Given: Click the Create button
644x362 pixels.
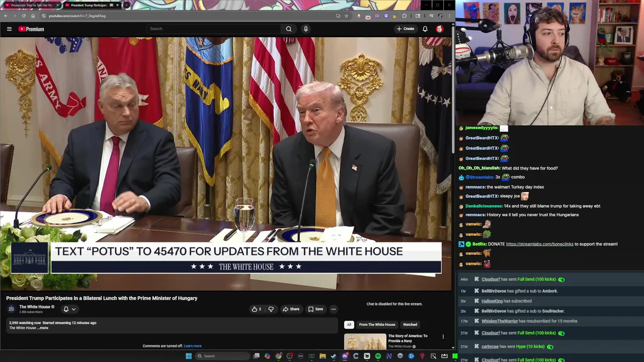Looking at the screenshot, I should coord(406,29).
